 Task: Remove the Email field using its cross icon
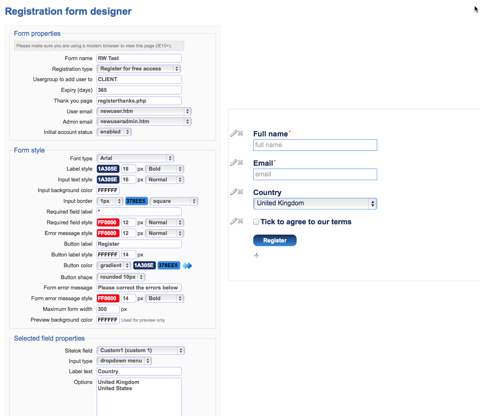pyautogui.click(x=240, y=163)
